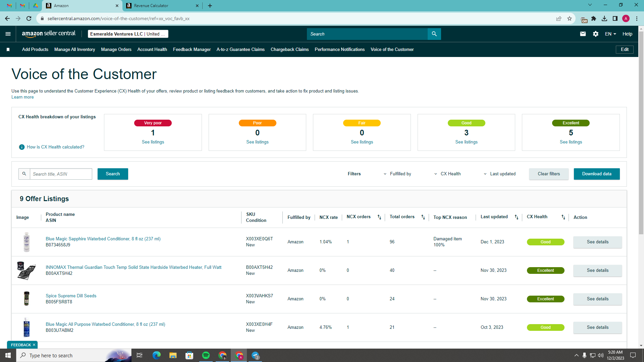The height and width of the screenshot is (362, 644).
Task: Open A-to-z Guarantee Claims
Action: coord(240,50)
